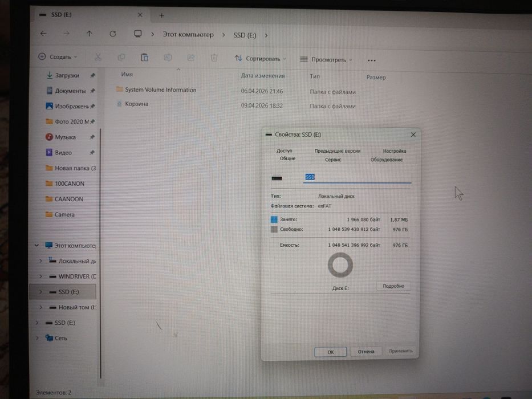Navigate up one folder level
The width and height of the screenshot is (532, 399).
pos(89,34)
